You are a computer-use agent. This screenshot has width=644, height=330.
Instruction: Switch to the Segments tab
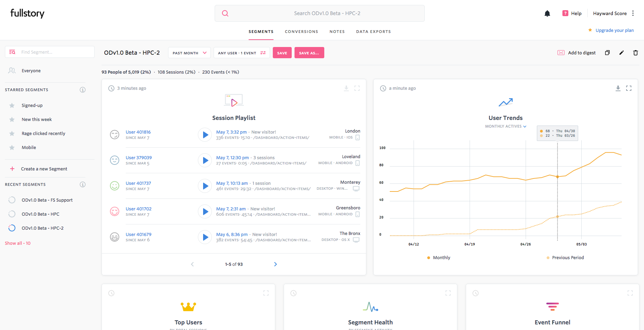click(x=261, y=32)
